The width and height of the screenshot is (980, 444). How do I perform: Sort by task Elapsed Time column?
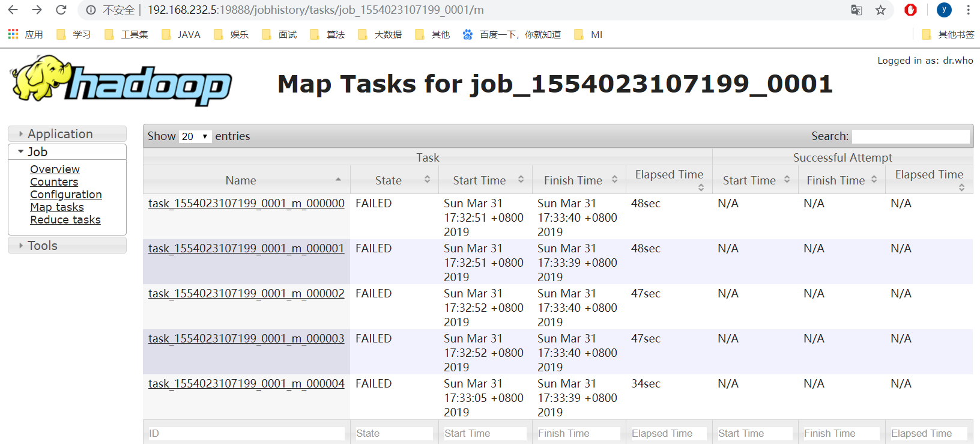pyautogui.click(x=669, y=180)
